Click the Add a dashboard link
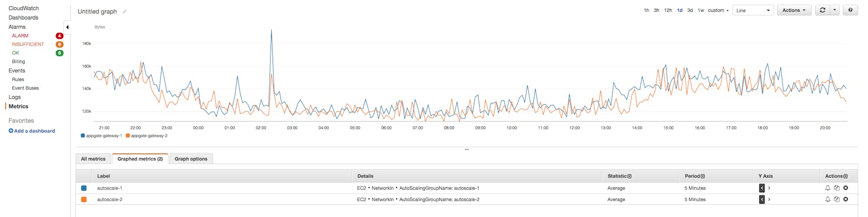Image resolution: width=868 pixels, height=217 pixels. tap(34, 131)
